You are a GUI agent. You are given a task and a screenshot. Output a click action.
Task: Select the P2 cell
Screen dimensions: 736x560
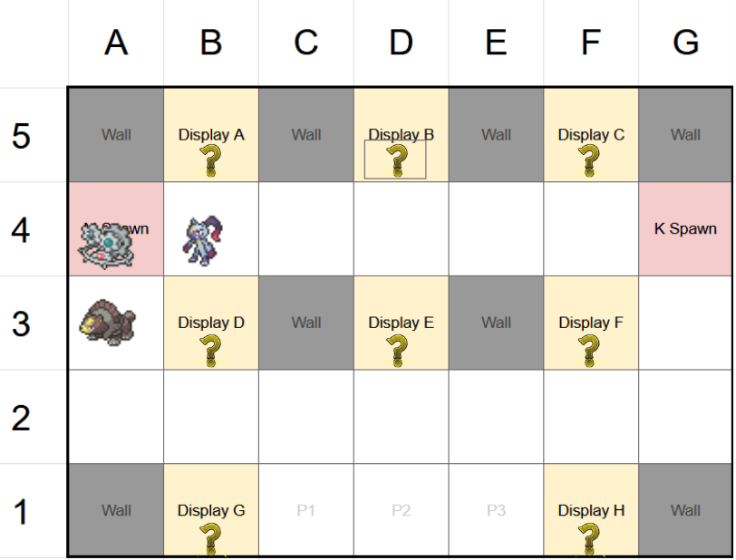[x=401, y=511]
